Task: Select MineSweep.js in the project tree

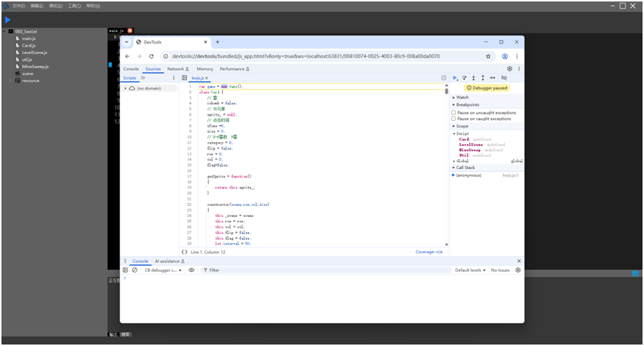Action: coord(35,66)
